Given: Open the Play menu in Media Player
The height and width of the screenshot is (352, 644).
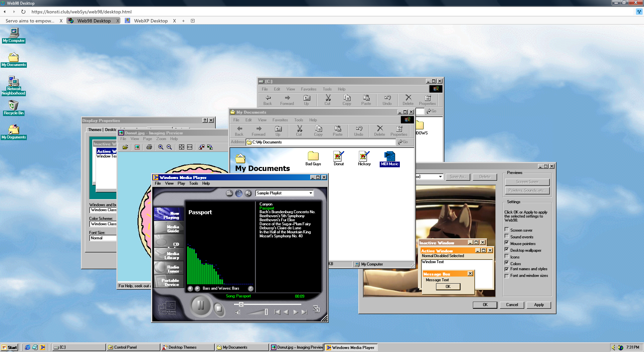Looking at the screenshot, I should point(181,183).
